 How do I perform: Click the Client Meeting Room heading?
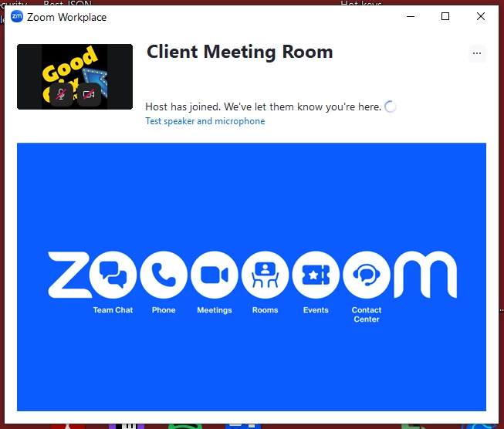[240, 52]
